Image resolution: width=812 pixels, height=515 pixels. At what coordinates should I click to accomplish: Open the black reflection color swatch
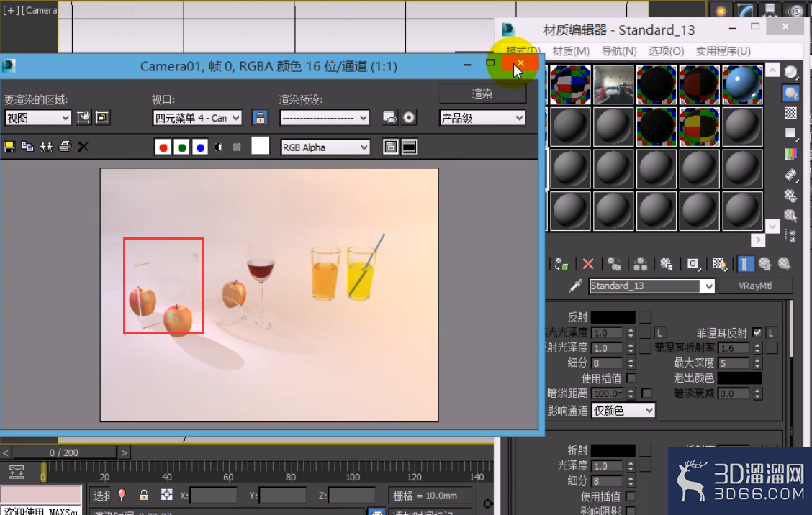(613, 316)
